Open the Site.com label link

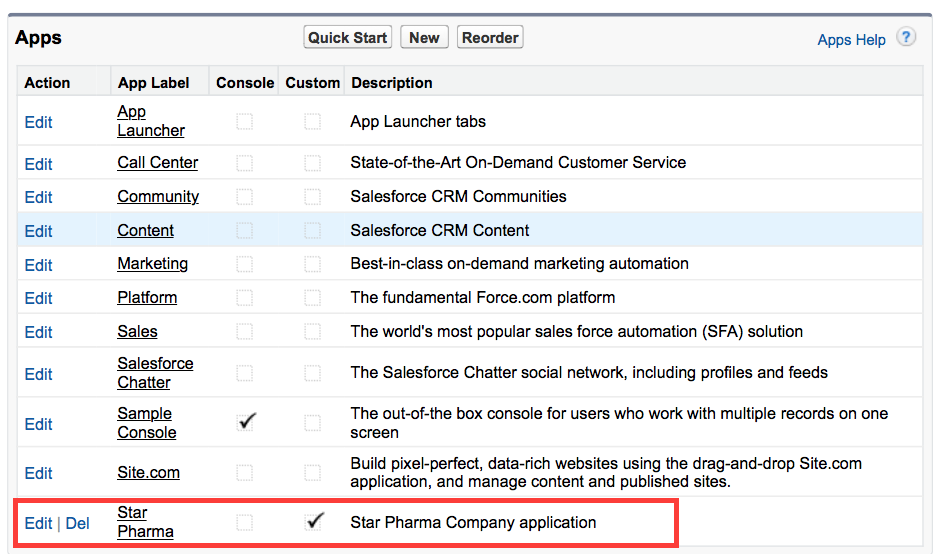click(x=148, y=472)
